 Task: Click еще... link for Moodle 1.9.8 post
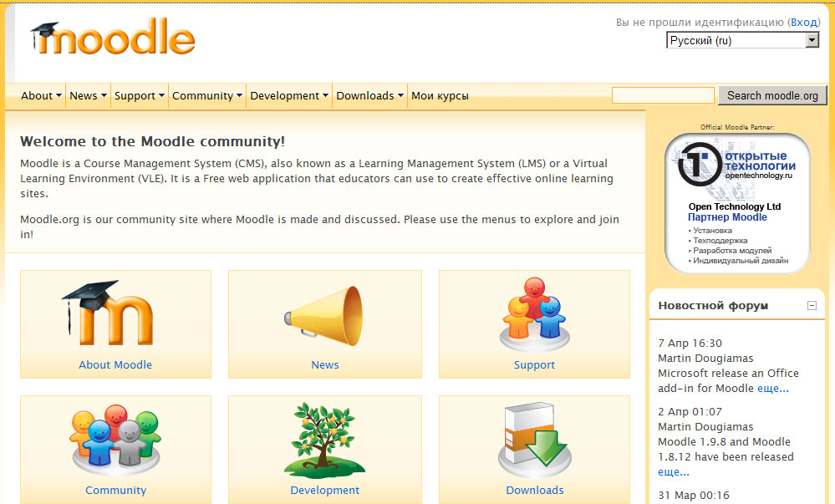point(673,471)
